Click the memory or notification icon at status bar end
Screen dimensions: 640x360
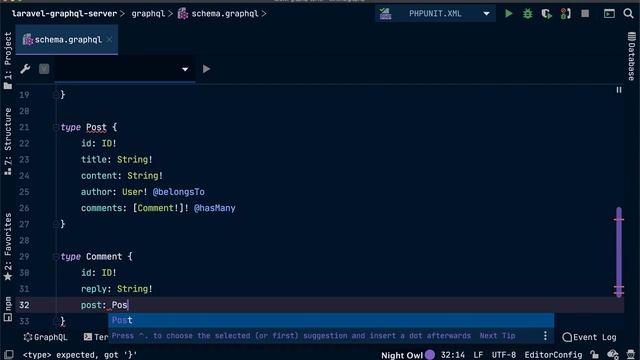[x=631, y=355]
